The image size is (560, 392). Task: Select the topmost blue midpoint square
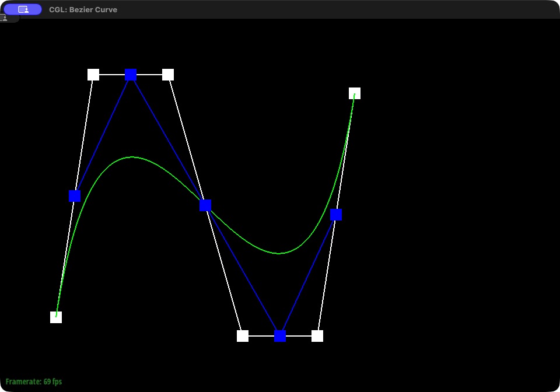click(131, 75)
